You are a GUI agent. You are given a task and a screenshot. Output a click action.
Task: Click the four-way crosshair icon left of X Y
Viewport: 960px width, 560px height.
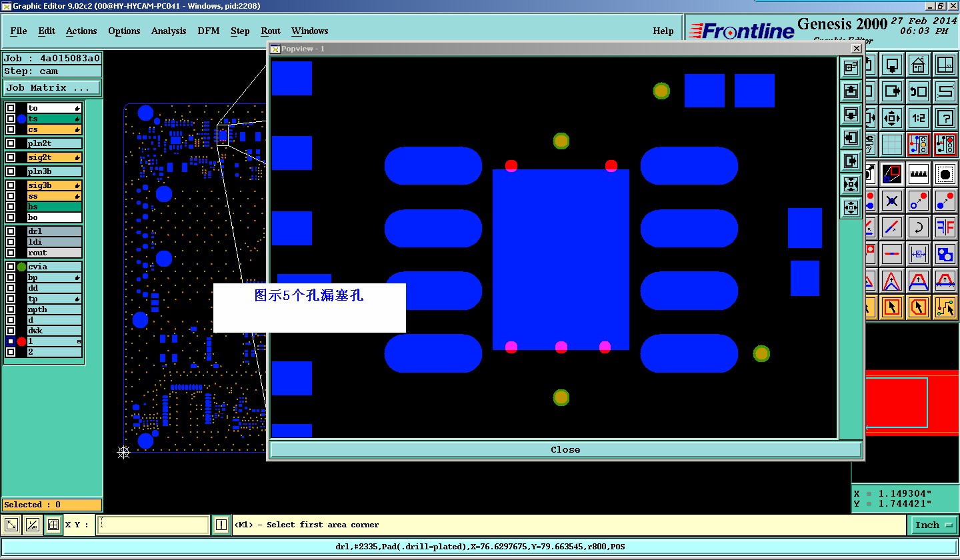point(54,525)
